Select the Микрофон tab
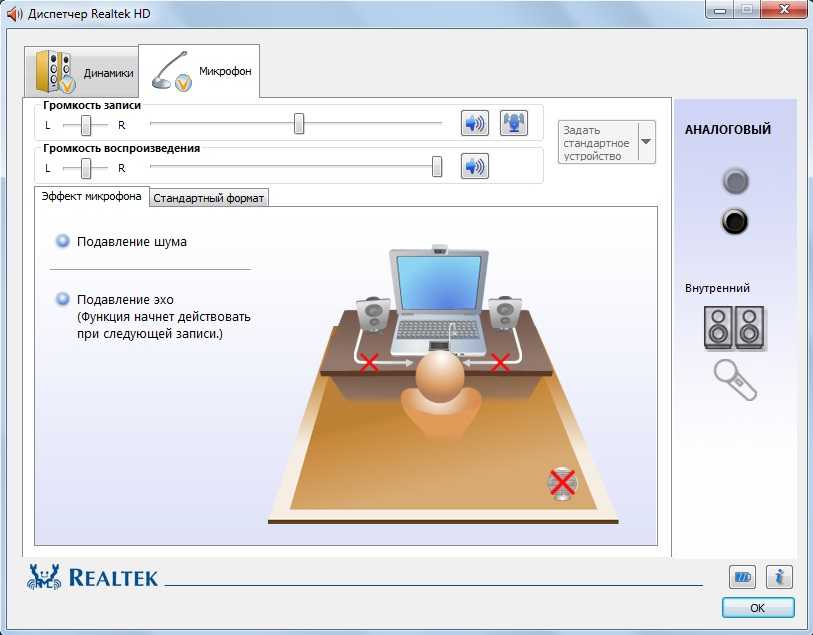 (200, 71)
